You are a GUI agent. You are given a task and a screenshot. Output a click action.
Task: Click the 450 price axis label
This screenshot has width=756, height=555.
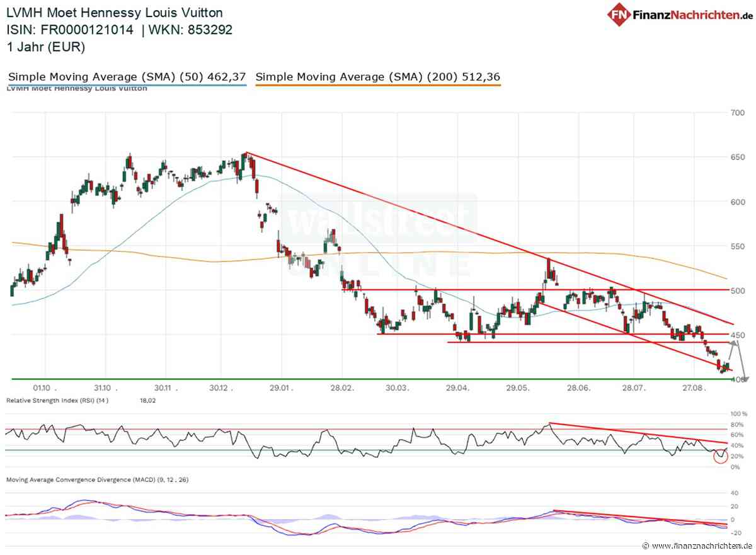click(x=737, y=335)
